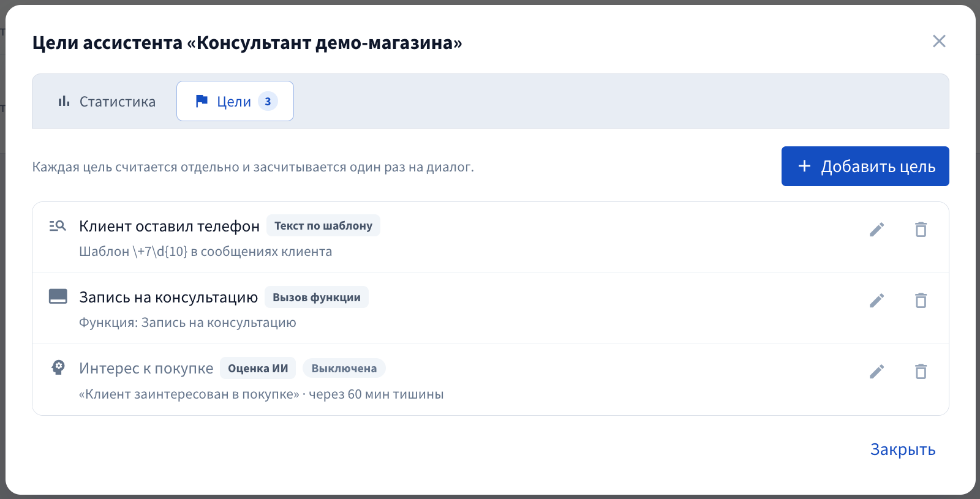Click the «Закрыть» link at the bottom
Screen dimensions: 980x499
point(903,449)
